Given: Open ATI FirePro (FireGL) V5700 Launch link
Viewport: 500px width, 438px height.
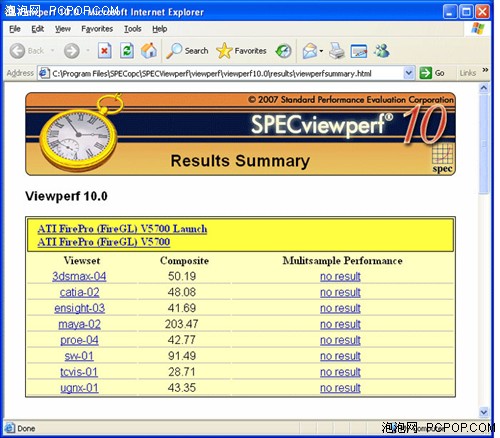Looking at the screenshot, I should tap(122, 229).
